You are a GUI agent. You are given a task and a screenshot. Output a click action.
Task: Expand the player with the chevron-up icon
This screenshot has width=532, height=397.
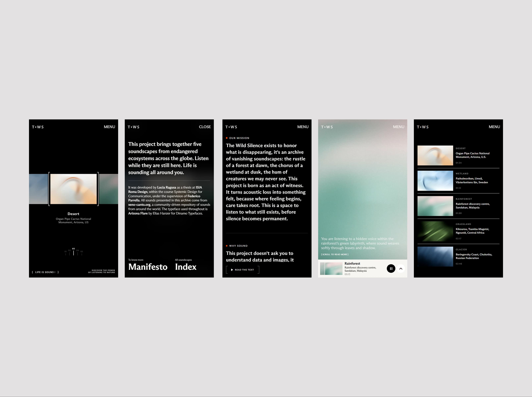click(x=401, y=269)
